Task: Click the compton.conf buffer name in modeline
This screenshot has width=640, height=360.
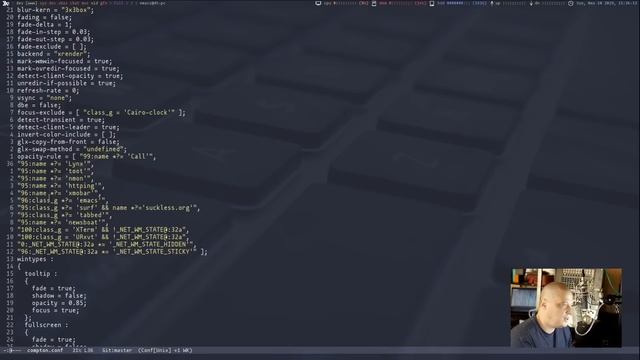Action: [45, 350]
